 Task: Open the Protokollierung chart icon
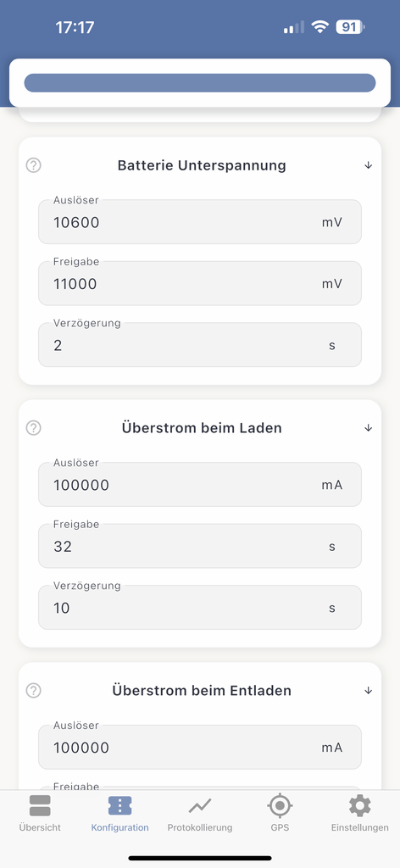[x=200, y=805]
